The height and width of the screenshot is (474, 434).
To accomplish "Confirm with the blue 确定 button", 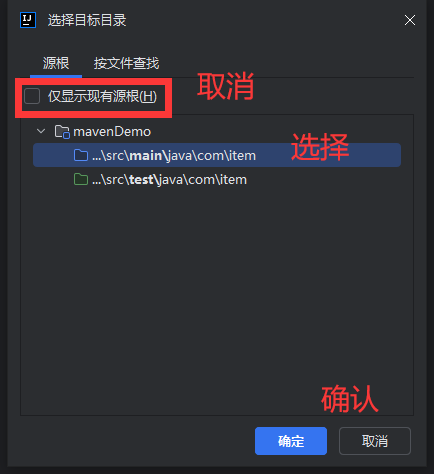I will click(x=291, y=441).
